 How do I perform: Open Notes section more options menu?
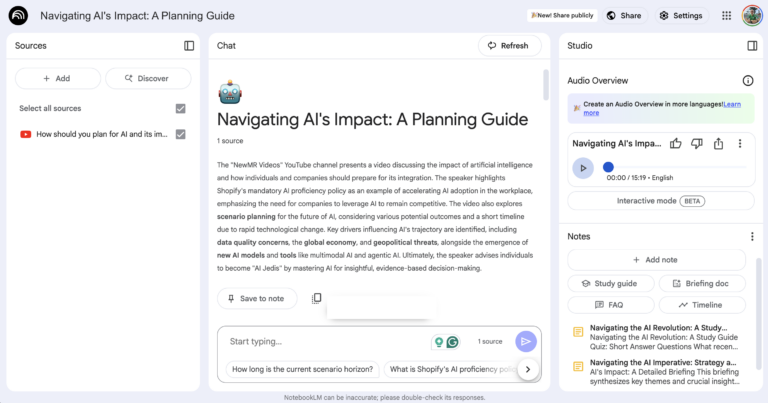click(752, 237)
